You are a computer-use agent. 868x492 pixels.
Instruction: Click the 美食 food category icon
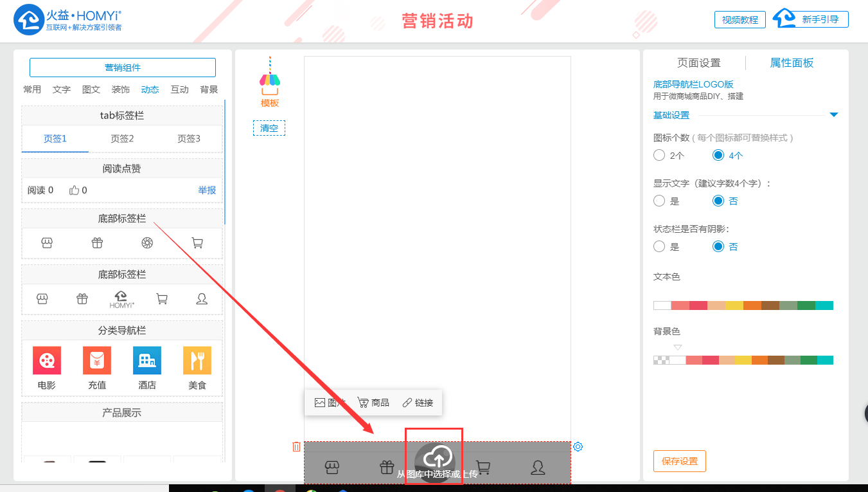[197, 361]
